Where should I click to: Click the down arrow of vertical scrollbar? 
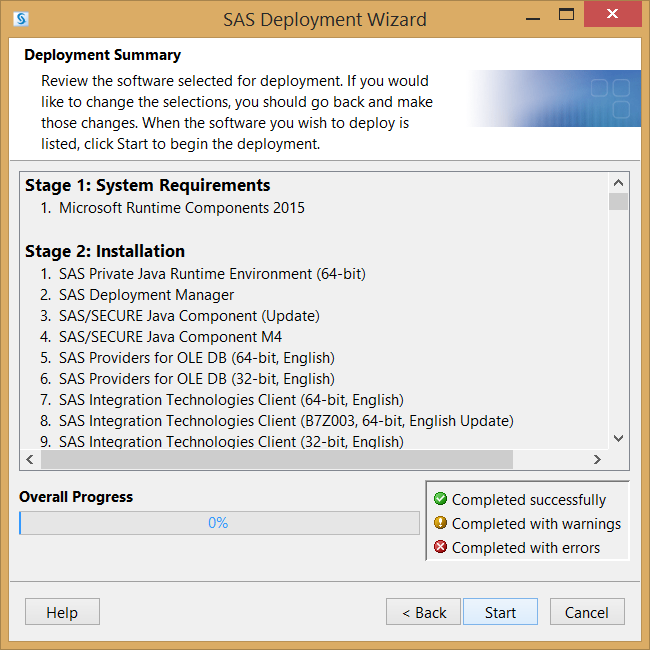tap(618, 439)
